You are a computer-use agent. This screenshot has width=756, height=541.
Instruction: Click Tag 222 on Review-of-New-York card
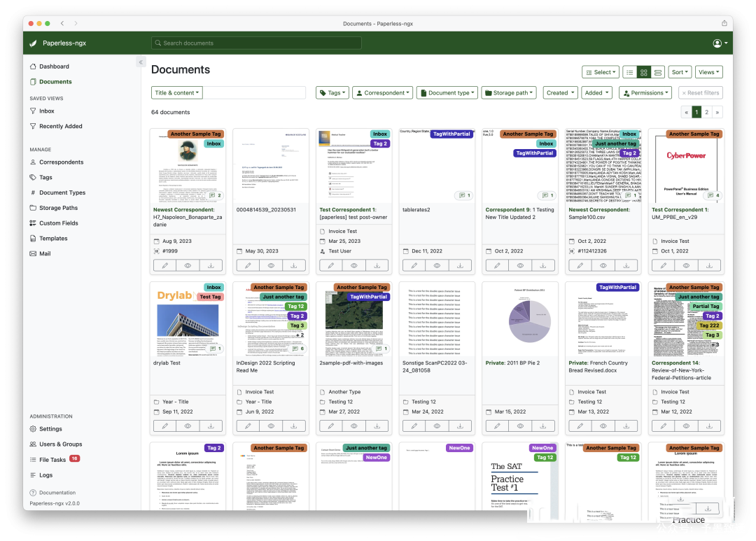[709, 326]
